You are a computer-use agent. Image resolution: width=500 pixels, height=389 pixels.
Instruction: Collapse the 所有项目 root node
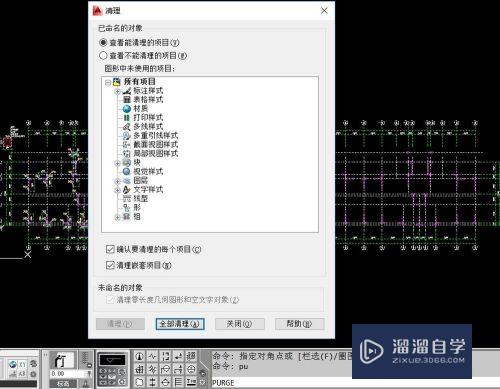pyautogui.click(x=108, y=82)
